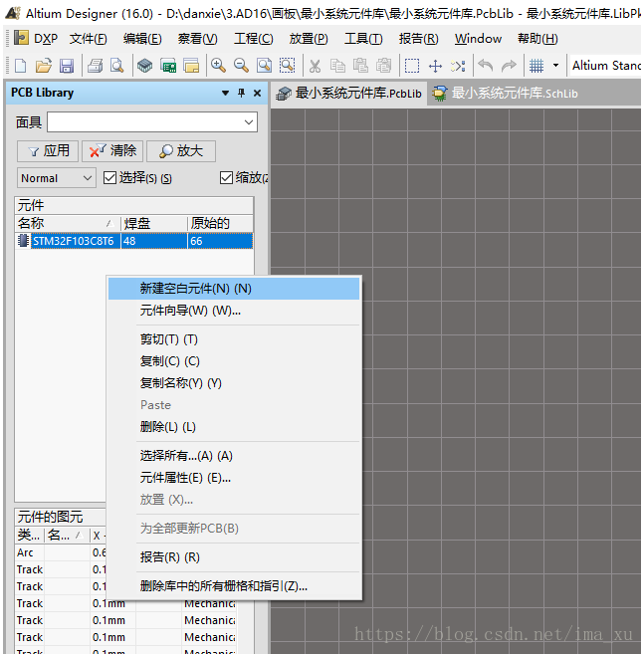This screenshot has width=644, height=654.
Task: Click the print icon in toolbar
Action: coord(95,66)
